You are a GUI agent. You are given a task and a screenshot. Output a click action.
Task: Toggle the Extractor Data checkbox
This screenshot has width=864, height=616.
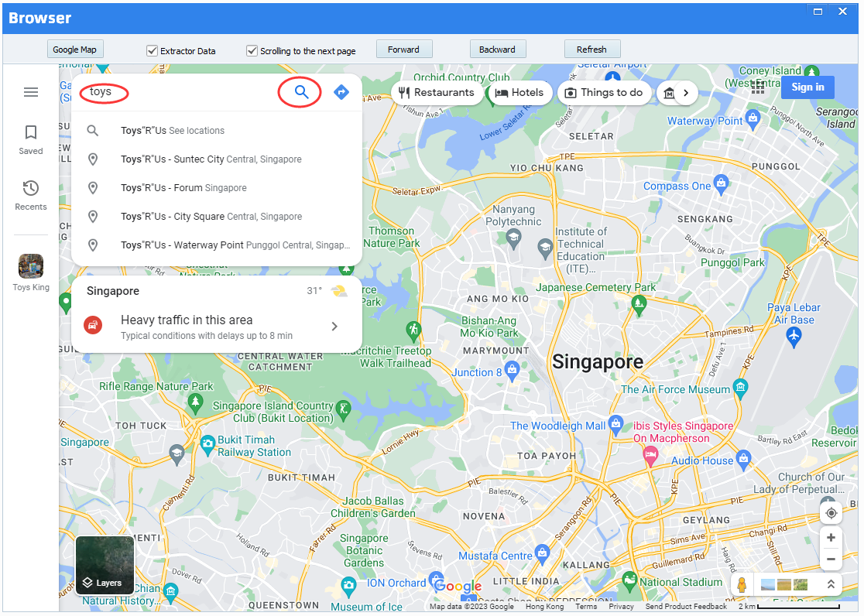153,51
